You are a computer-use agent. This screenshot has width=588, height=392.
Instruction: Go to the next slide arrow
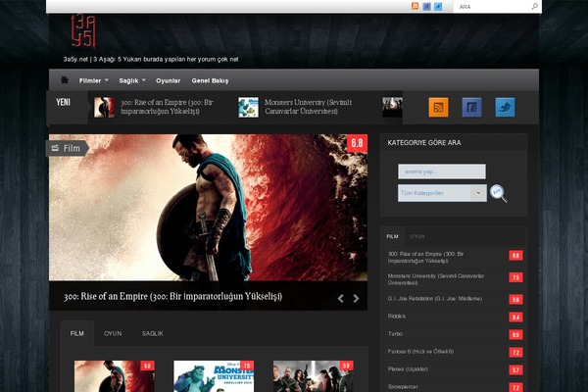pyautogui.click(x=356, y=298)
